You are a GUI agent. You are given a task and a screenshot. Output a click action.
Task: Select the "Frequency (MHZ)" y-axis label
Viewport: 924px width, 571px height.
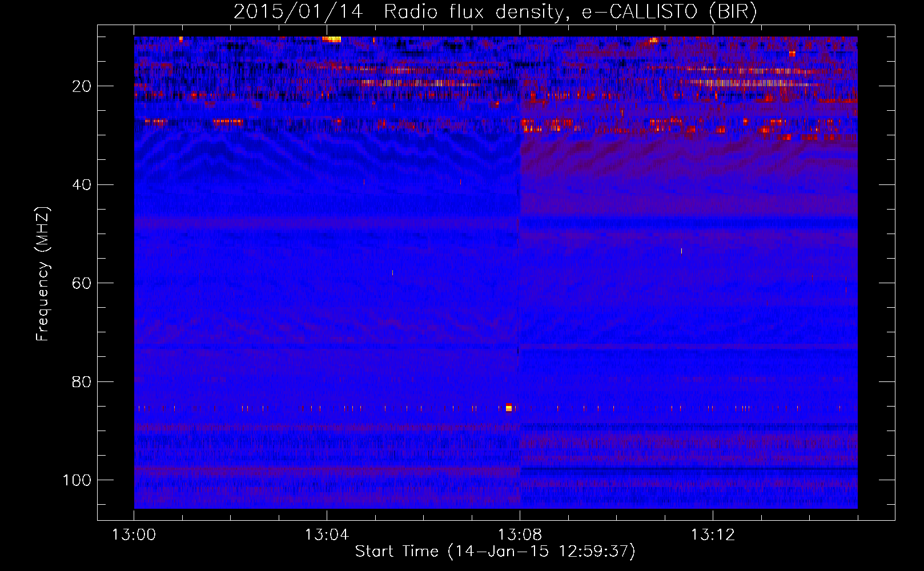[43, 274]
